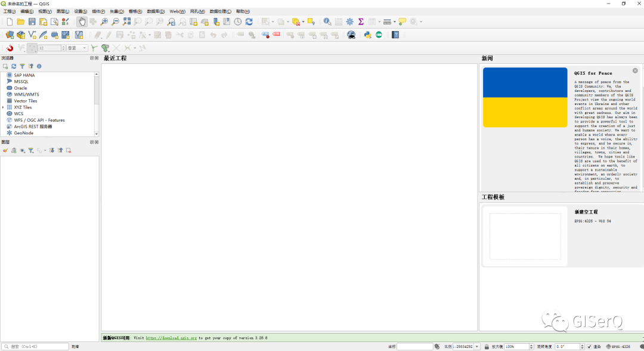Close the browser panel with its X button
The image size is (644, 351).
coord(97,58)
